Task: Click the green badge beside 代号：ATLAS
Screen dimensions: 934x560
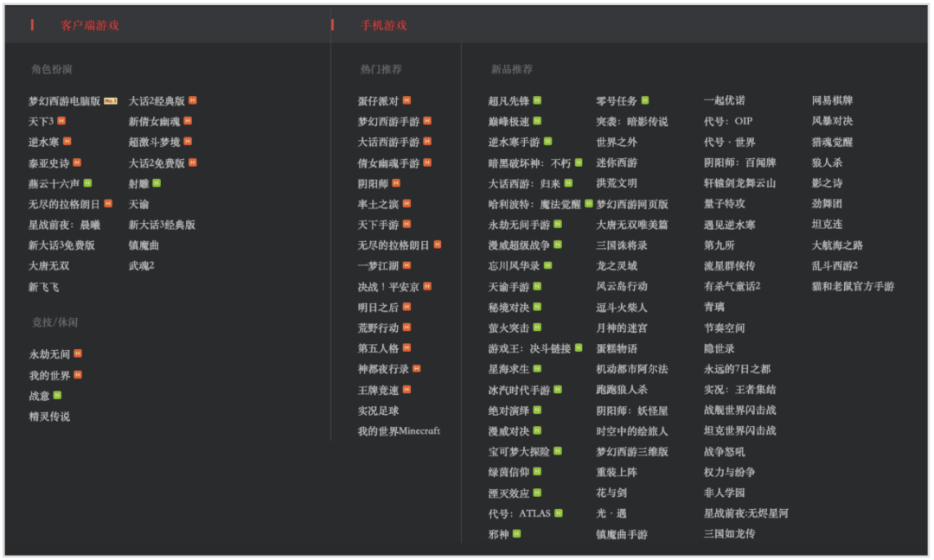Action: pyautogui.click(x=559, y=513)
